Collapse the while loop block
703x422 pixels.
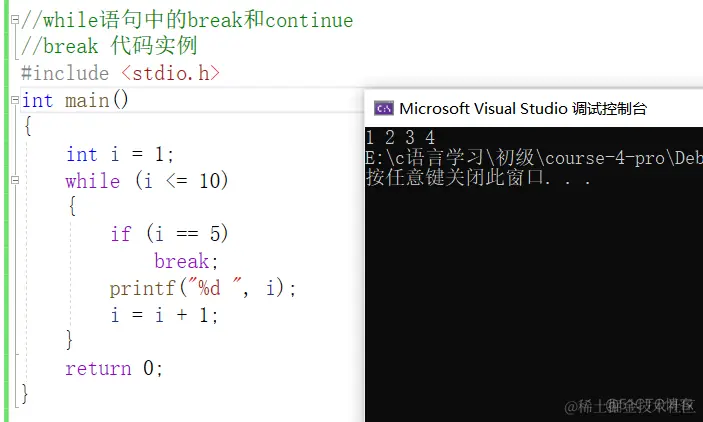[15, 180]
